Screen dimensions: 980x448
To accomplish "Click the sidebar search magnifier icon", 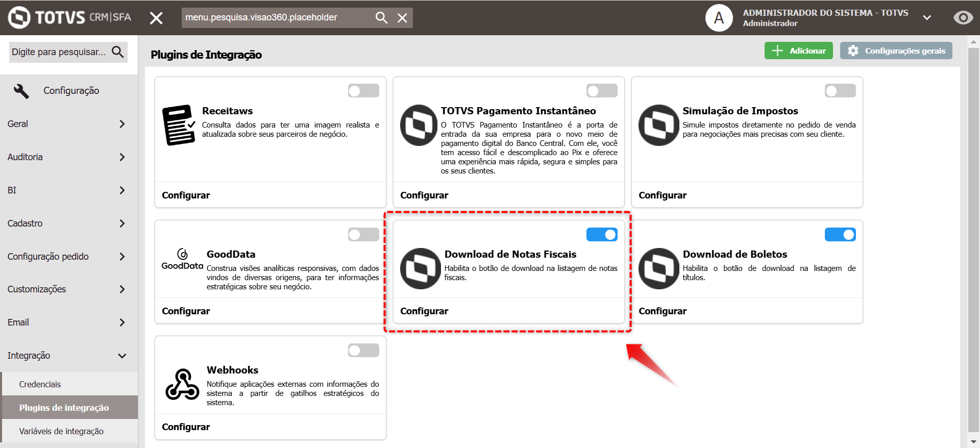I will coord(118,52).
